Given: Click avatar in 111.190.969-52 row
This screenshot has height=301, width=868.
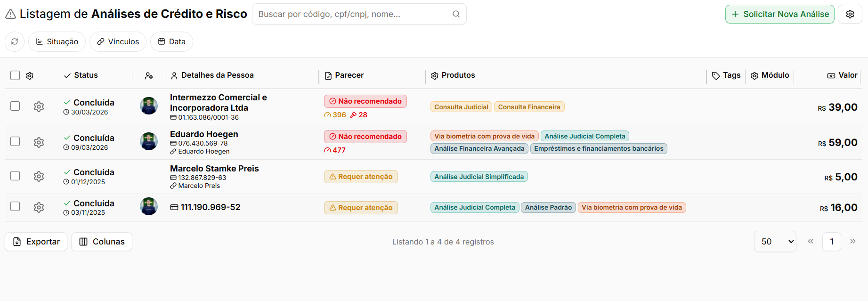Looking at the screenshot, I should point(149,206).
